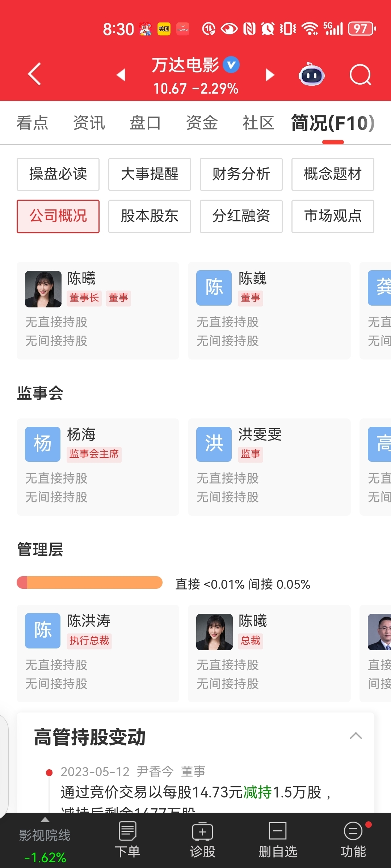
Task: Tap the search magnifier icon
Action: click(x=360, y=75)
